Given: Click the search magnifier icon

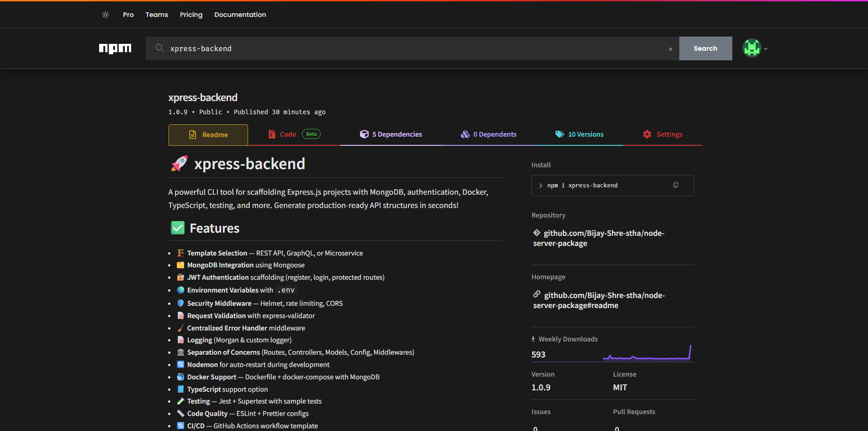Looking at the screenshot, I should (x=159, y=48).
